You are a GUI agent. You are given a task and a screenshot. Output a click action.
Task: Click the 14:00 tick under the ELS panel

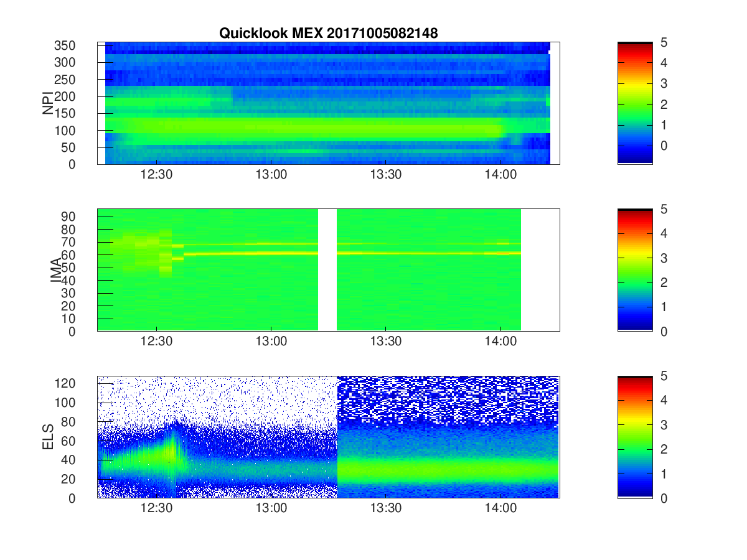point(500,509)
